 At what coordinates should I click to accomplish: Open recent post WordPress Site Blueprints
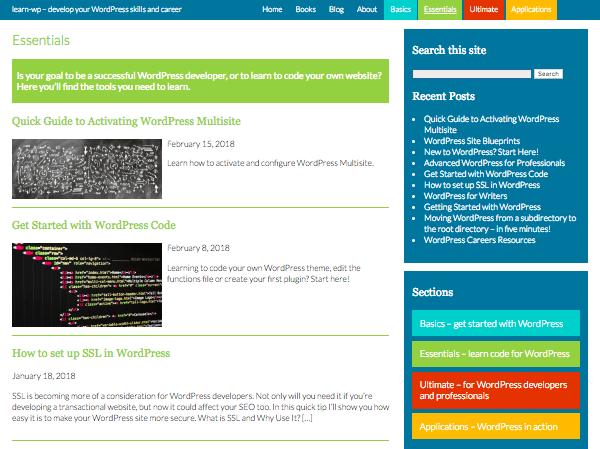(471, 141)
